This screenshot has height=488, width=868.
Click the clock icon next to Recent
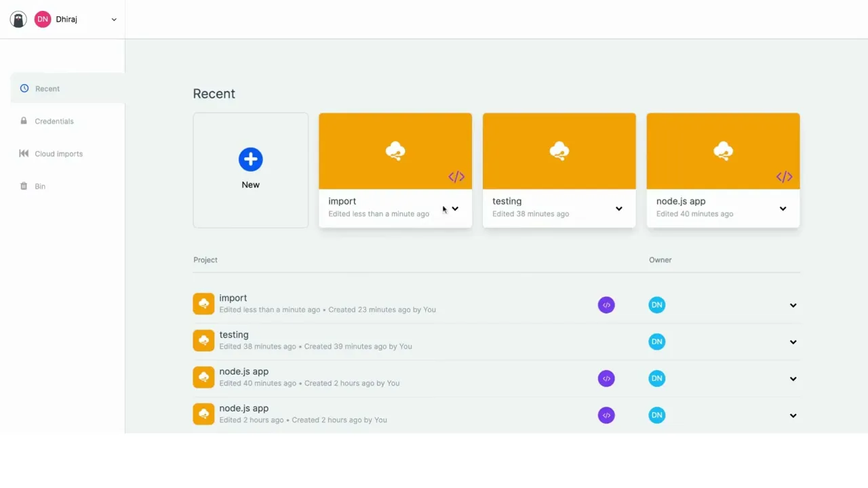pos(24,89)
